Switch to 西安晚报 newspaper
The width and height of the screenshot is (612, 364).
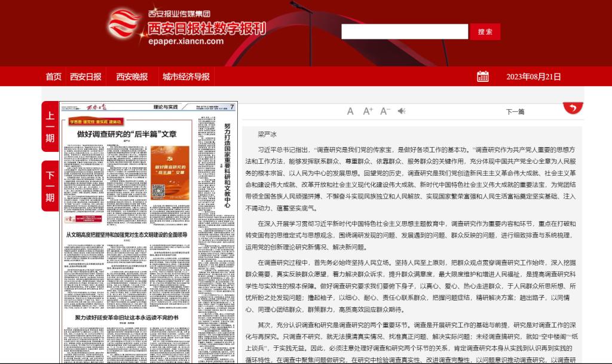coord(131,77)
